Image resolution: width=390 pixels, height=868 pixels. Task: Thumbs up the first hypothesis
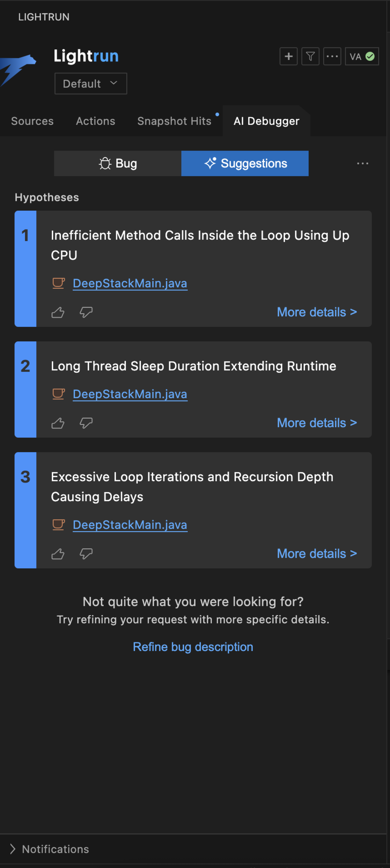pyautogui.click(x=58, y=312)
